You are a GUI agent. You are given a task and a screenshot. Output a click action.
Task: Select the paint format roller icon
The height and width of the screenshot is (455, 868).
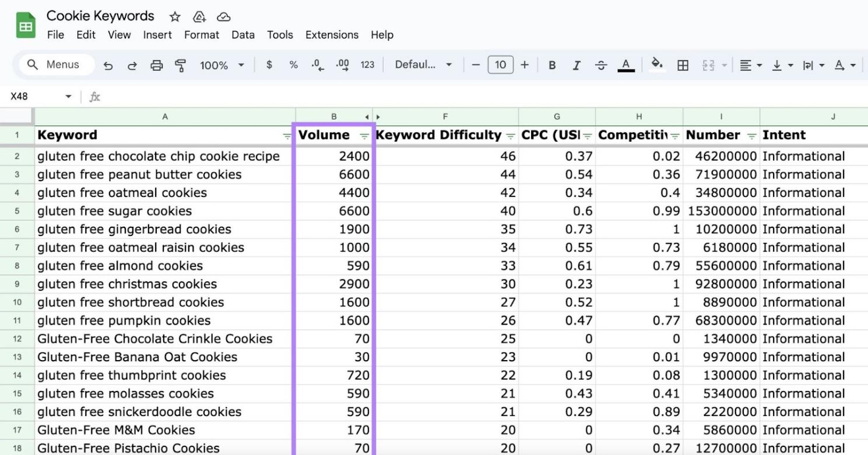[x=181, y=65]
